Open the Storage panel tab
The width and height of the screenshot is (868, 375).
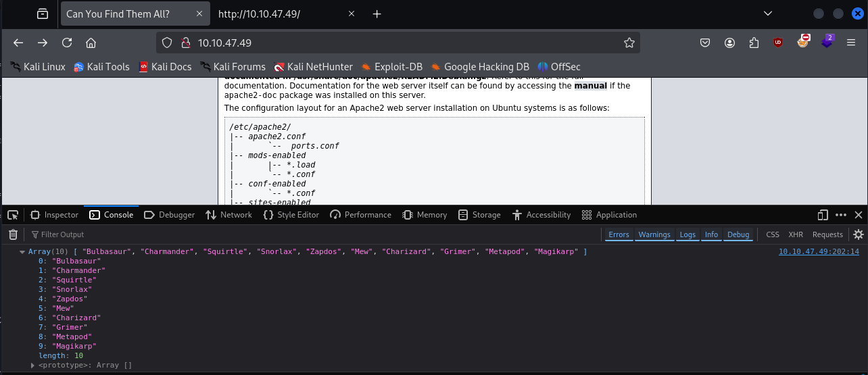click(x=479, y=215)
